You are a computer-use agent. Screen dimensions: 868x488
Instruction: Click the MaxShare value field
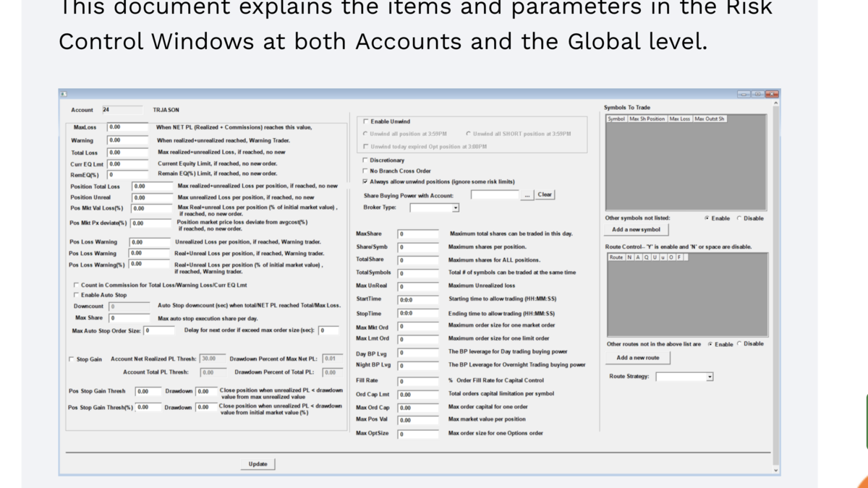coord(418,234)
